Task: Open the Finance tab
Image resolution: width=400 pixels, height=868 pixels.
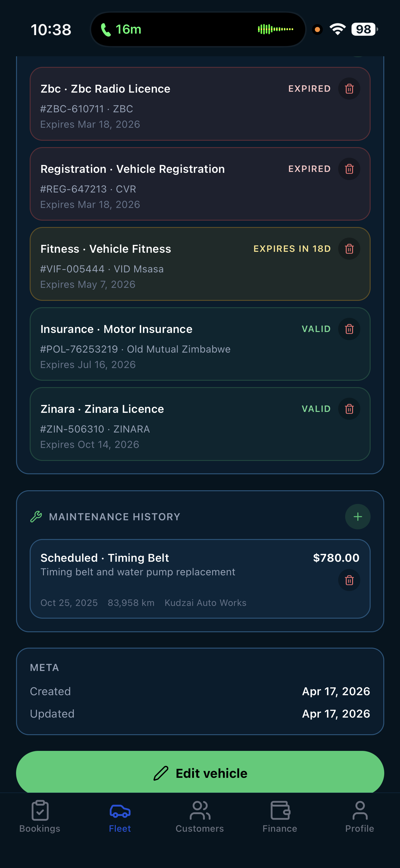Action: [x=280, y=817]
